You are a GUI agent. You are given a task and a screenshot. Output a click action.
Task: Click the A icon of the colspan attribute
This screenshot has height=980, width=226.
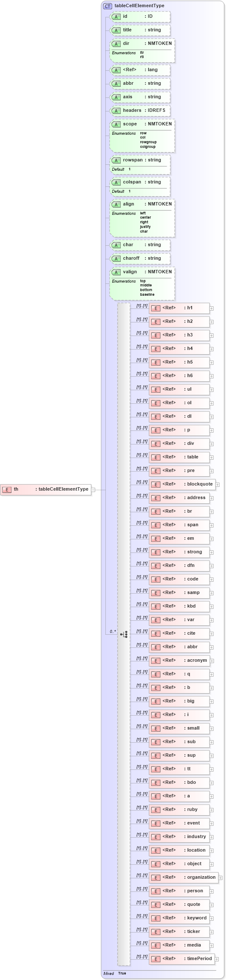(116, 182)
